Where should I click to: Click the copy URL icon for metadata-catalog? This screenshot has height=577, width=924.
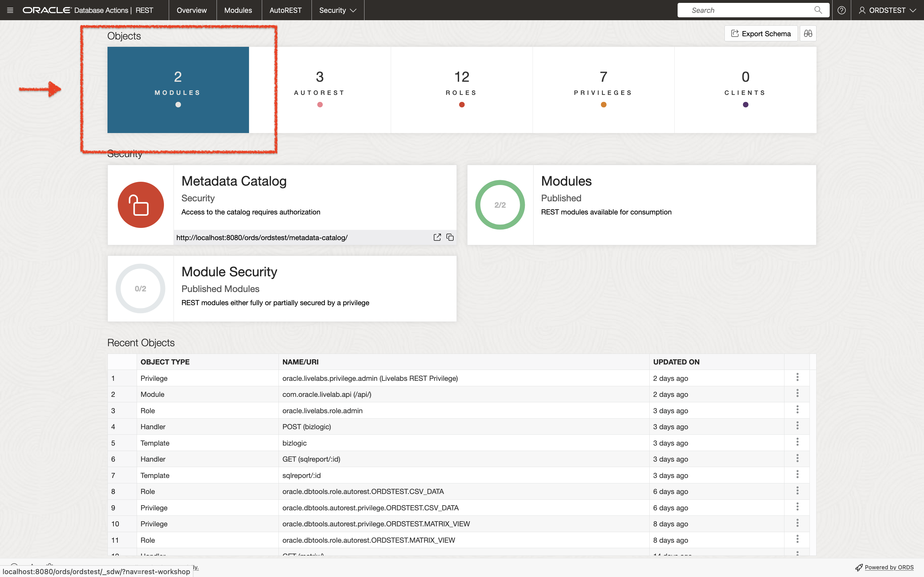(449, 237)
